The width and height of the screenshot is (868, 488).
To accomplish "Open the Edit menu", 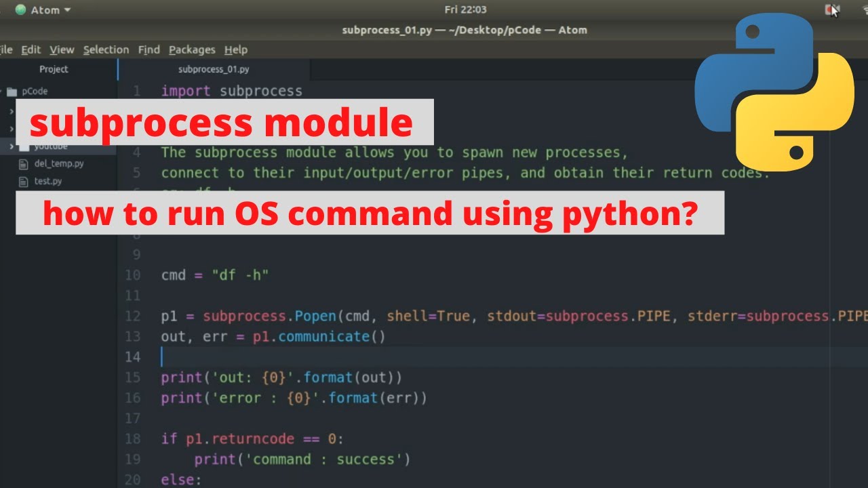I will (x=31, y=49).
